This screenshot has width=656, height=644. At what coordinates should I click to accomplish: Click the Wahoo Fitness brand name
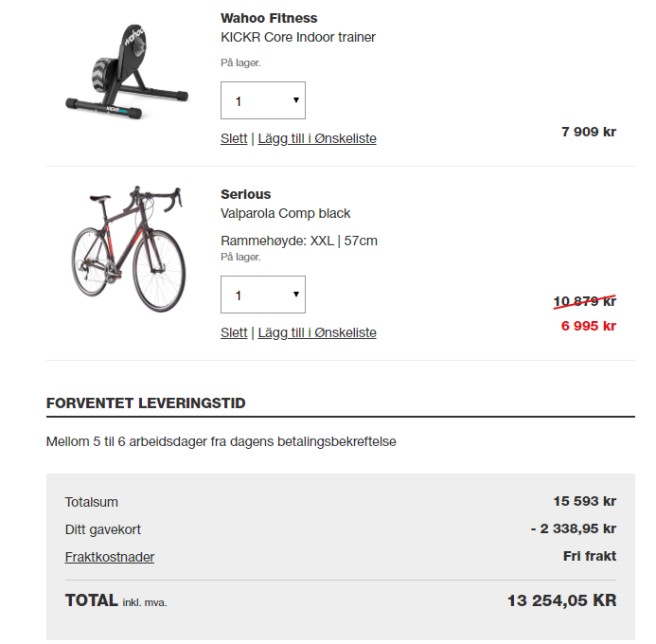pos(269,18)
